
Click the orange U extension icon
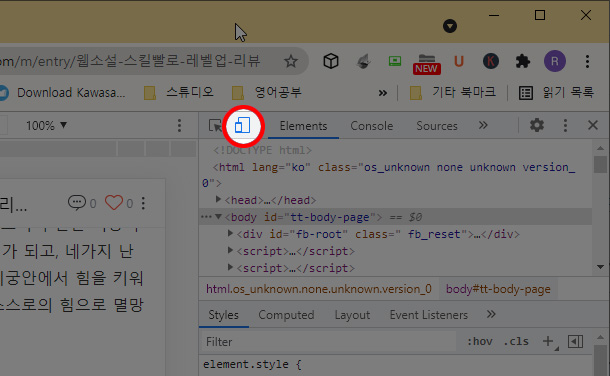459,61
